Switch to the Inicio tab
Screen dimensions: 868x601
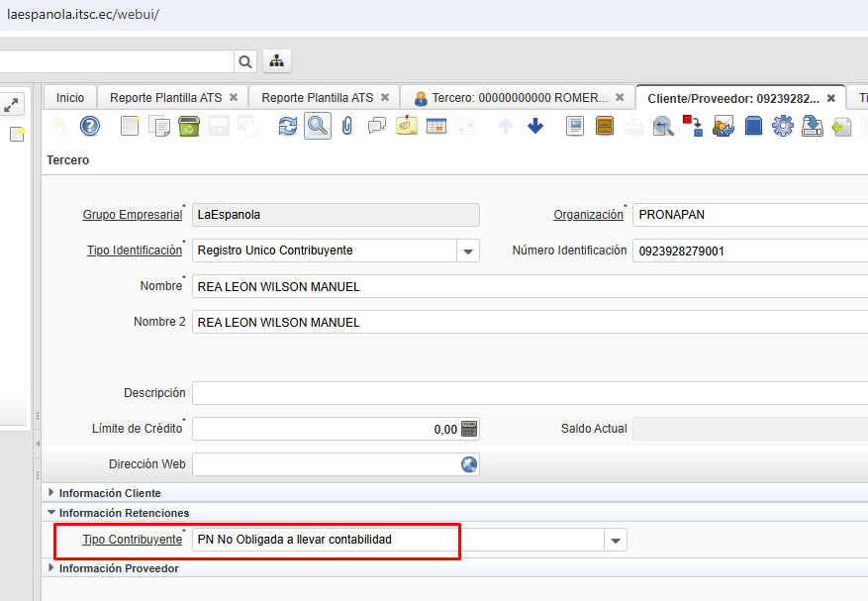70,97
